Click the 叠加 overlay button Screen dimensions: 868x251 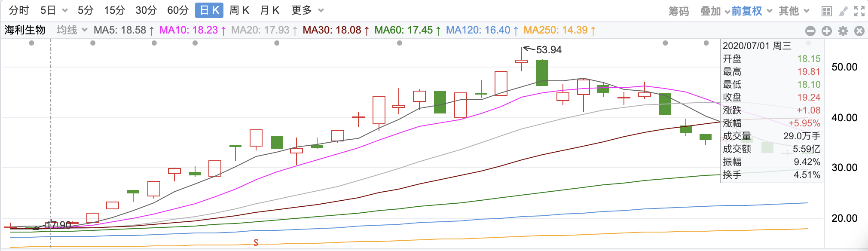click(x=715, y=11)
